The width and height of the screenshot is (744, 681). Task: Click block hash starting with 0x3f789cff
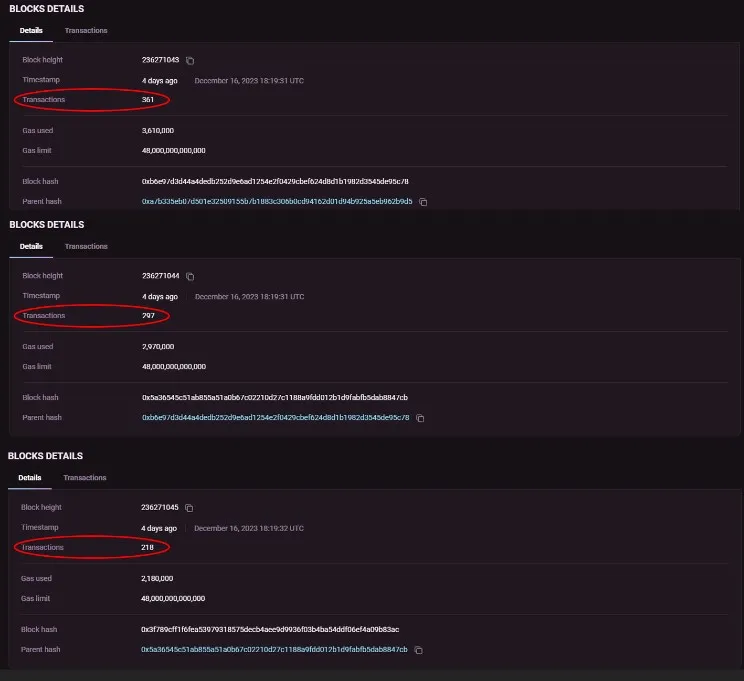coord(270,630)
